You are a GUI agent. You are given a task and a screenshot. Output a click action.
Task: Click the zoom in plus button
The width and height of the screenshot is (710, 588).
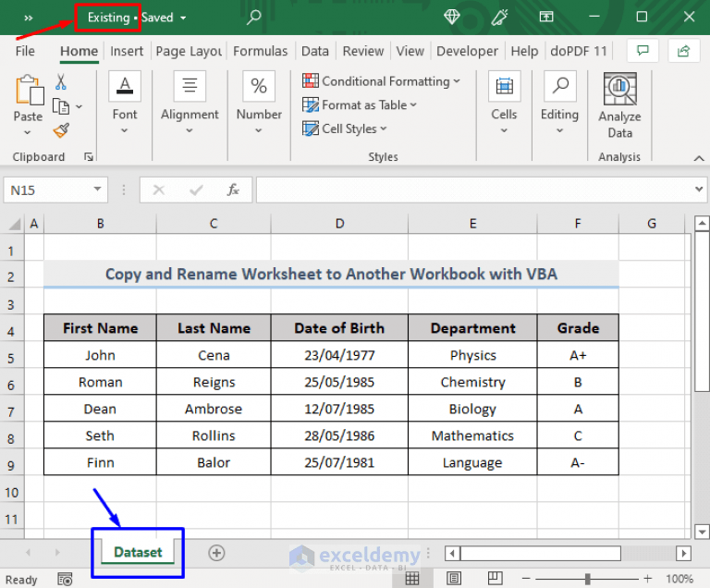tap(648, 579)
